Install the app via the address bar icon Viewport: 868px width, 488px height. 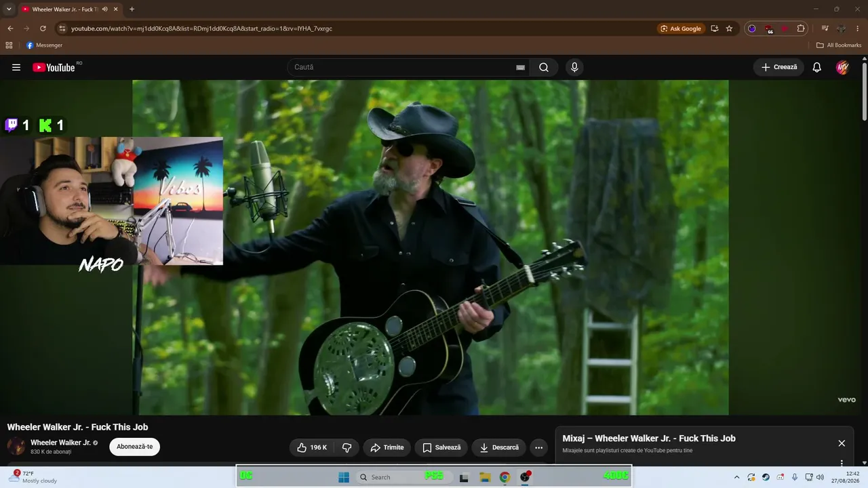715,28
